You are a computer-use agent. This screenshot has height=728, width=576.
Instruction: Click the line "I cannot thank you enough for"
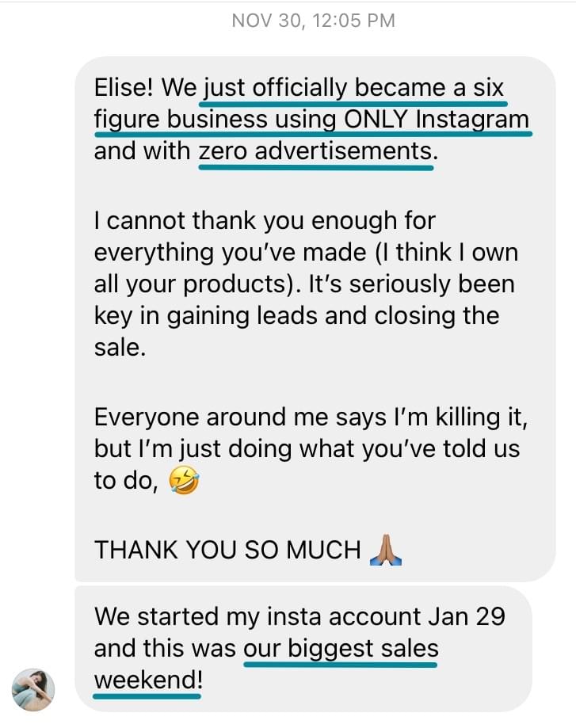pyautogui.click(x=265, y=219)
